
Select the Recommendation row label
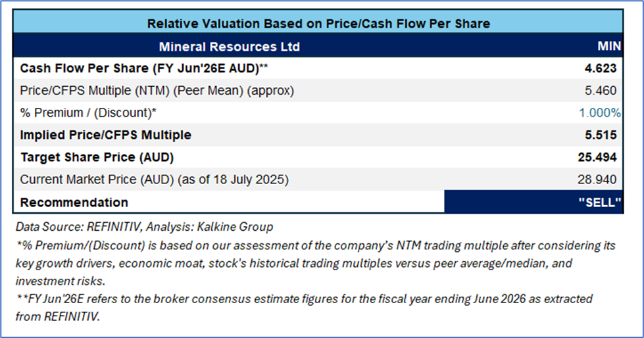coord(74,202)
